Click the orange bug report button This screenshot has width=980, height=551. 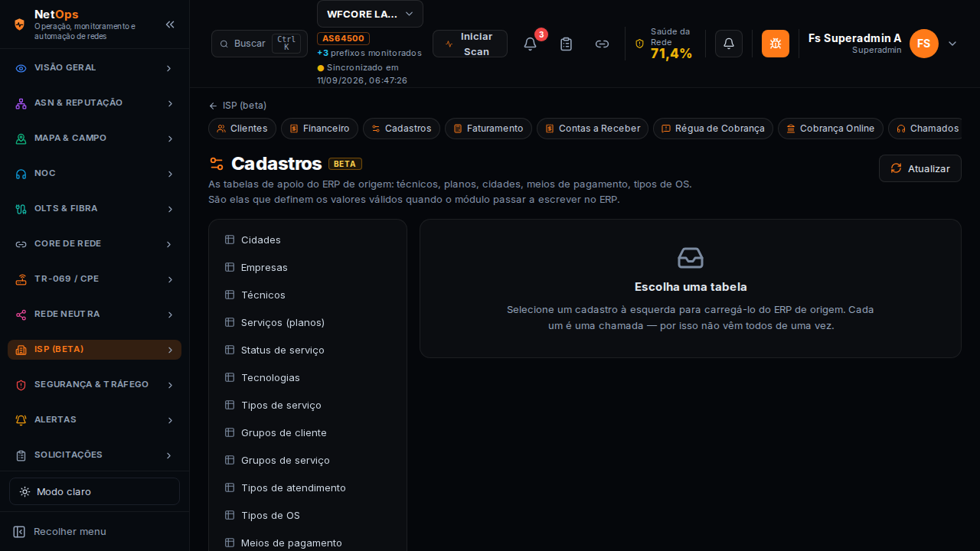pos(776,44)
